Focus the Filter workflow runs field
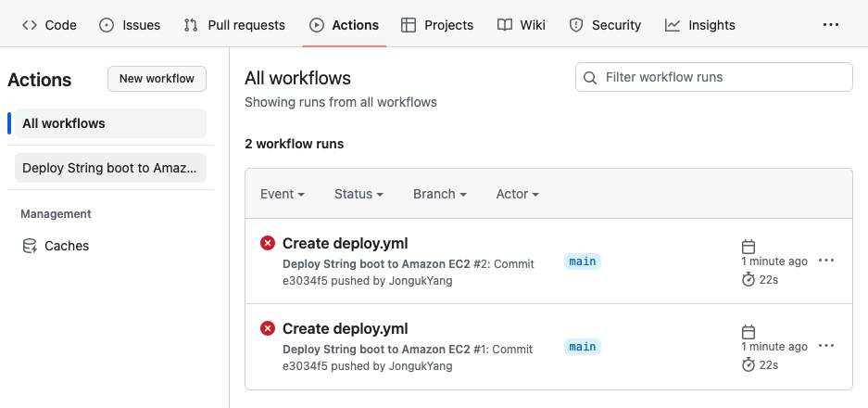The height and width of the screenshot is (408, 868). coord(713,77)
